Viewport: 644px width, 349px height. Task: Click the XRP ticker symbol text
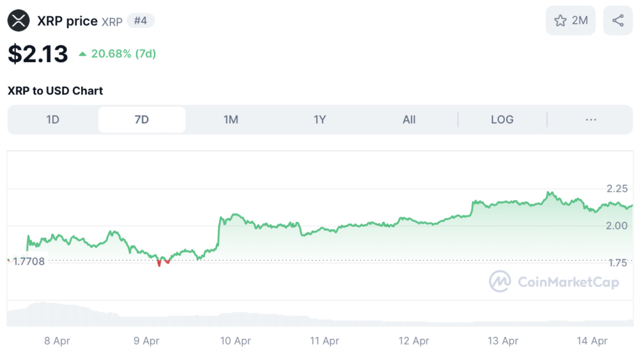point(112,22)
